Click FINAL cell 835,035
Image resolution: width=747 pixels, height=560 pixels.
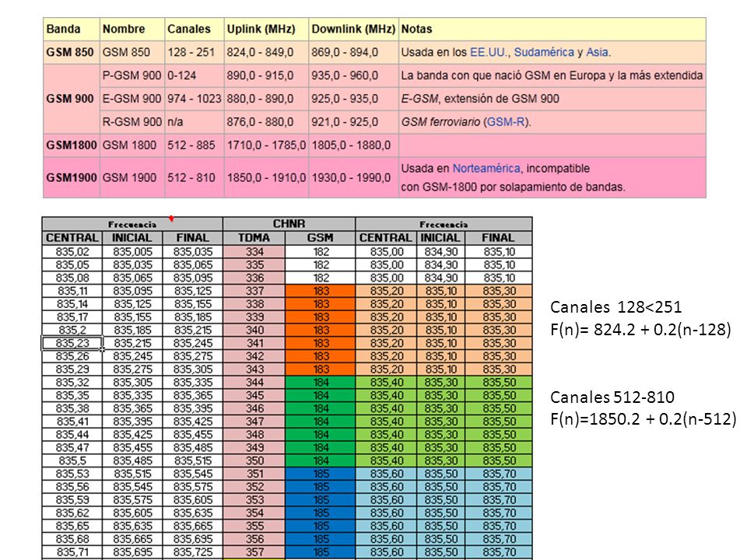(x=192, y=252)
